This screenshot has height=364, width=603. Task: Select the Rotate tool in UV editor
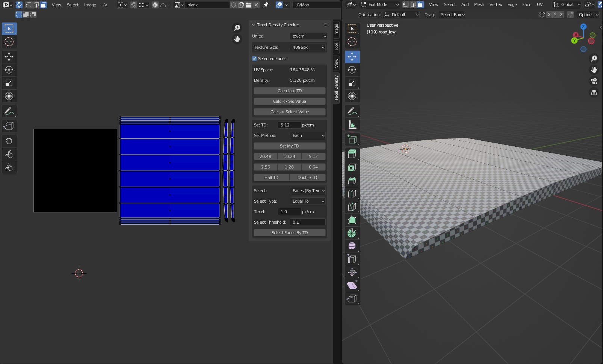coord(9,70)
